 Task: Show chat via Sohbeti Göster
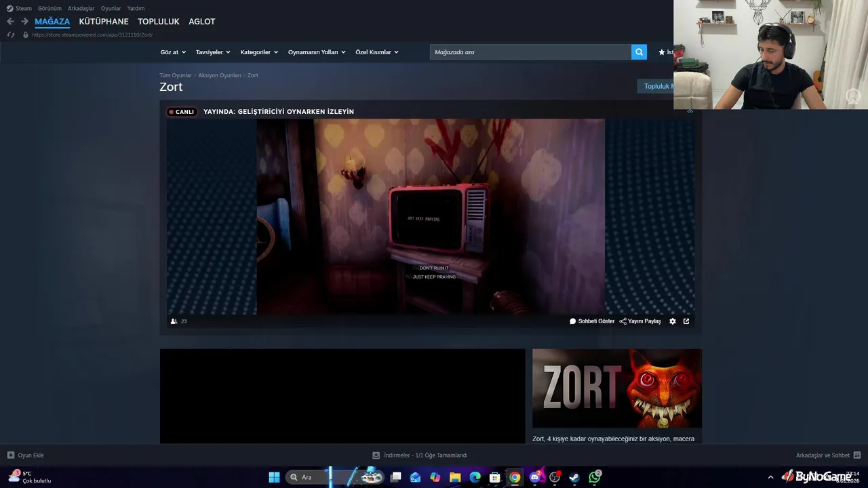pyautogui.click(x=592, y=321)
